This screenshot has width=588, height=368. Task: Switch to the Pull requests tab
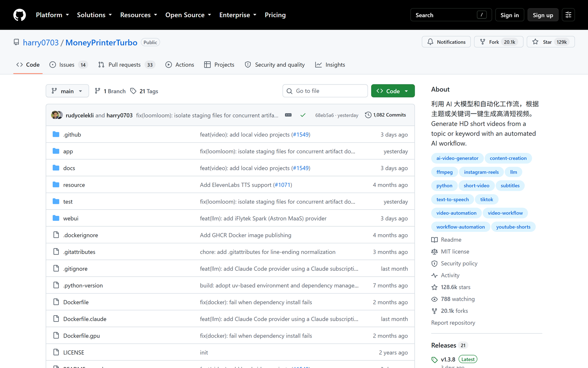pyautogui.click(x=126, y=65)
